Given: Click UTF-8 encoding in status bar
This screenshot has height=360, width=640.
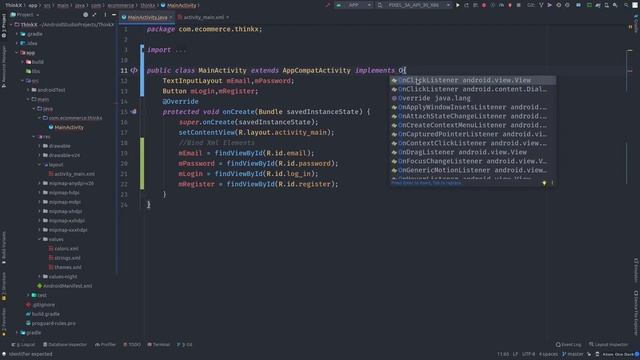Looking at the screenshot, I should 529,354.
